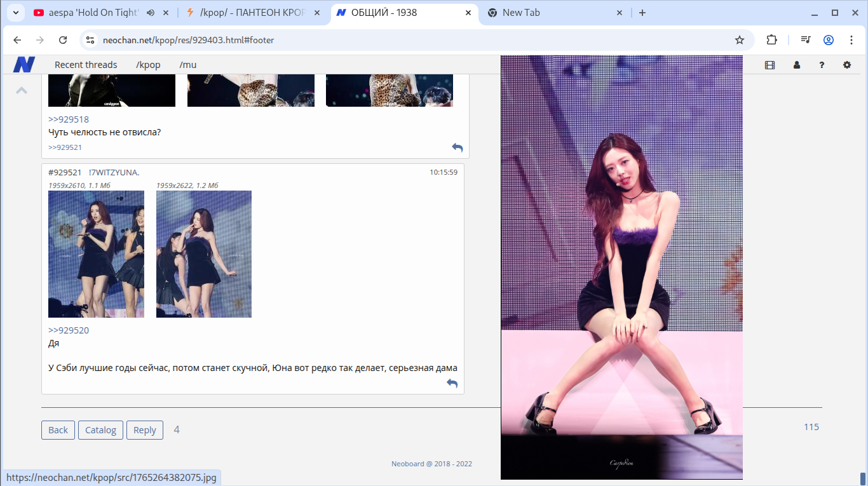Click the reply counter '4'
The image size is (868, 486).
(177, 430)
